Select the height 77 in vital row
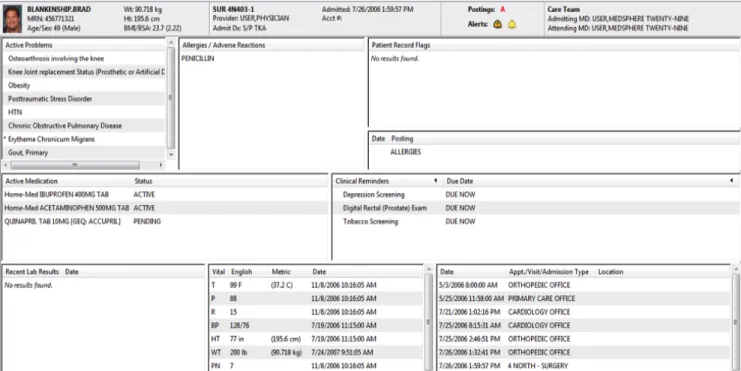Viewport: 741px width, 371px height. [316, 339]
